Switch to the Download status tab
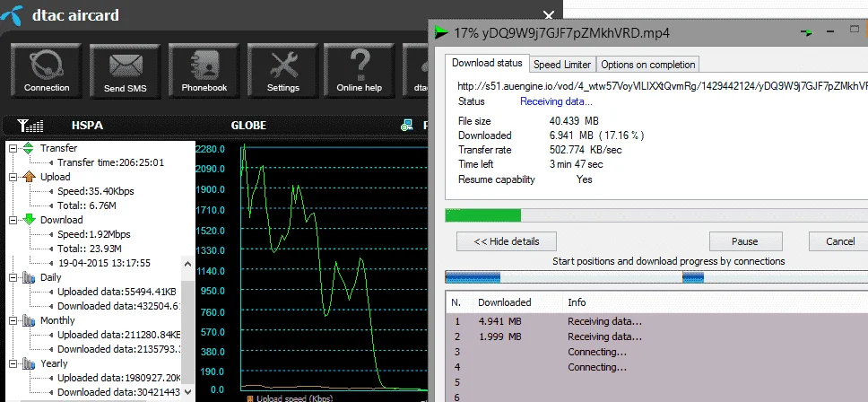This screenshot has width=868, height=402. pyautogui.click(x=487, y=63)
